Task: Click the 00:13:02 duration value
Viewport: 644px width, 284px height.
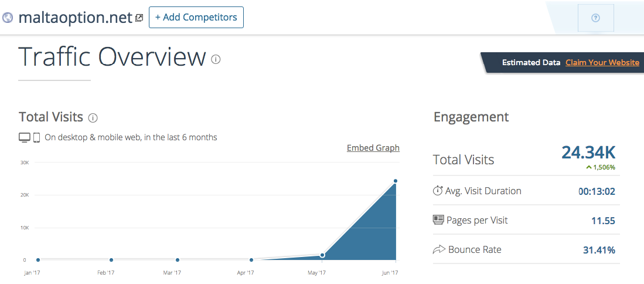Action: (597, 191)
